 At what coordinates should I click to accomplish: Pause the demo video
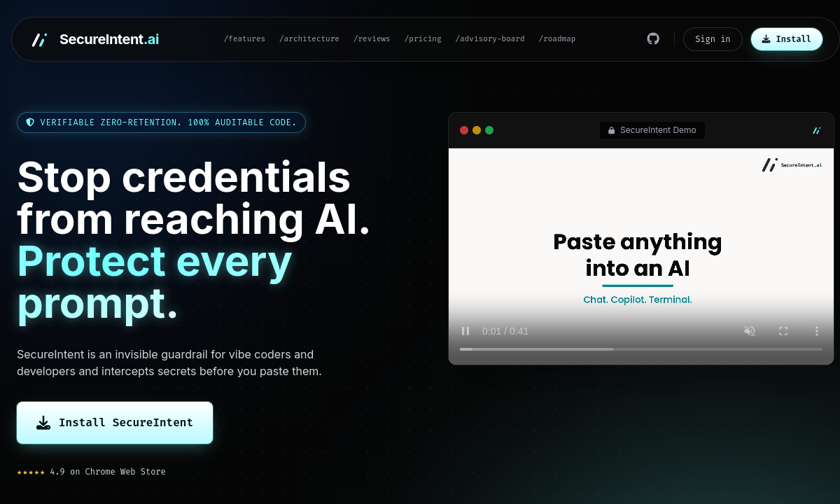(465, 331)
